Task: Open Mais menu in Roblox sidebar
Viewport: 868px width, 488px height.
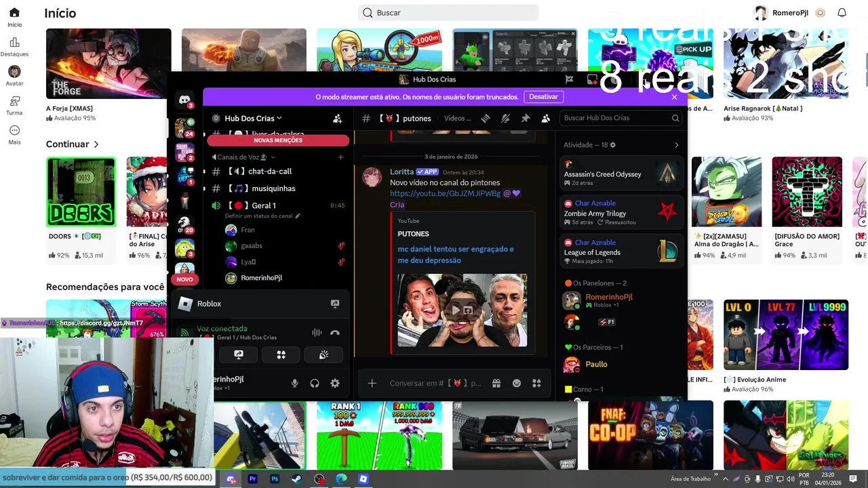Action: [x=14, y=135]
